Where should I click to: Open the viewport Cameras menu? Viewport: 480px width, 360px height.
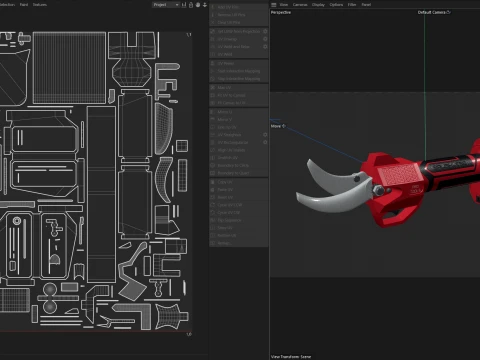click(x=300, y=5)
